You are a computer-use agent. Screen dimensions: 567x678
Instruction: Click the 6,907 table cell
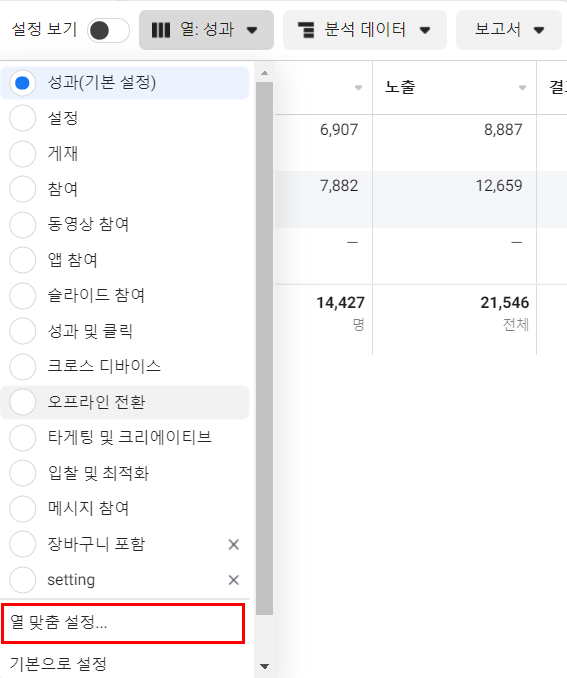(x=339, y=129)
